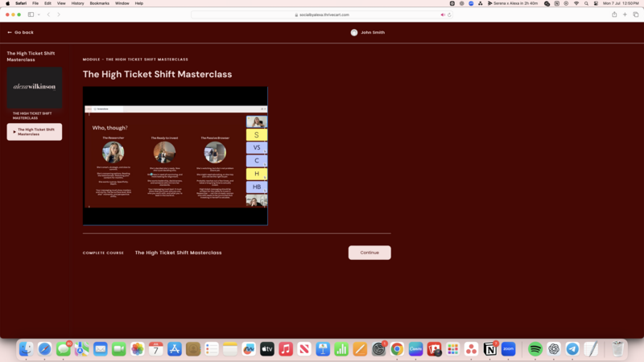Open the File menu
This screenshot has height=362, width=644.
click(35, 3)
